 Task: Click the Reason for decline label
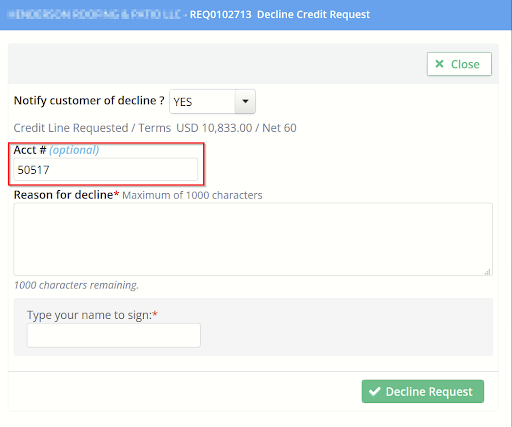pyautogui.click(x=63, y=195)
